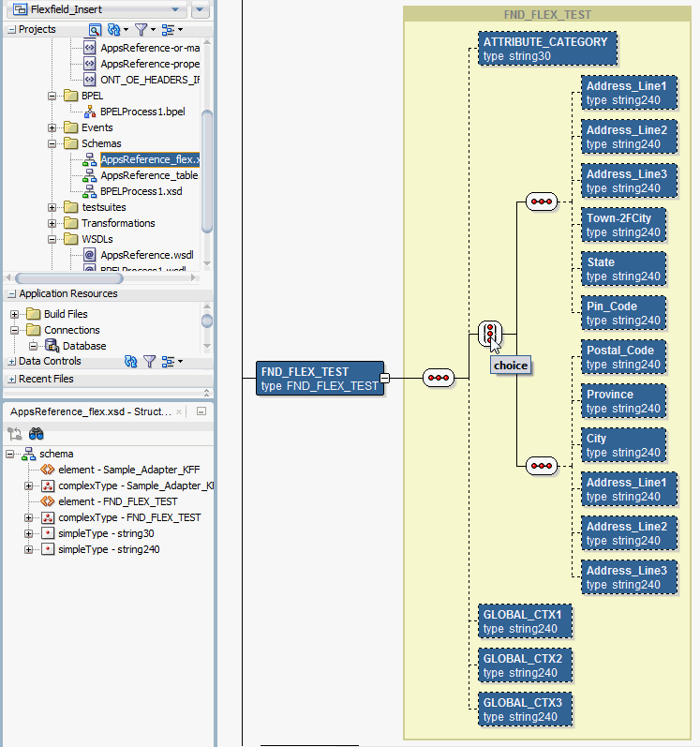Viewport: 700px width, 747px height.
Task: Expand the Events folder
Action: (x=52, y=127)
